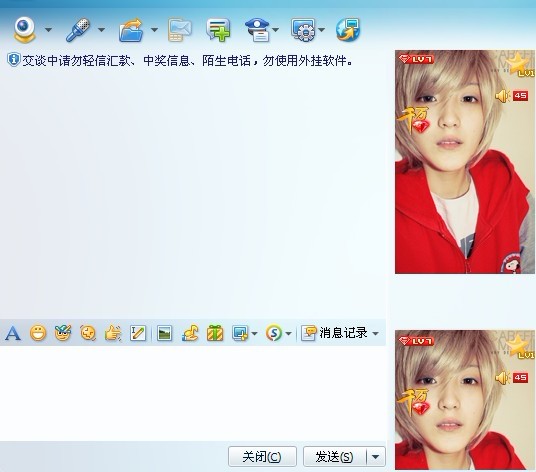Open your own avatar photo at bottom
Image resolution: width=536 pixels, height=472 pixels.
pyautogui.click(x=465, y=400)
